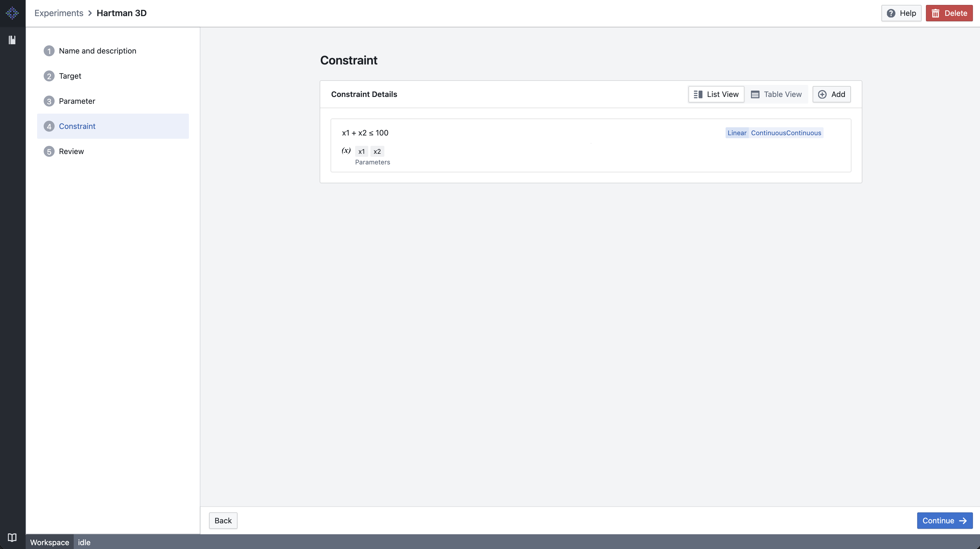Open the Parameter step

pos(77,101)
